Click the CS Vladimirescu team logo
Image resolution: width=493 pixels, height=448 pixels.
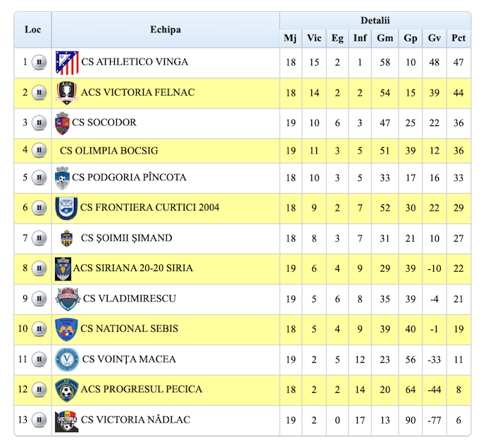66,299
